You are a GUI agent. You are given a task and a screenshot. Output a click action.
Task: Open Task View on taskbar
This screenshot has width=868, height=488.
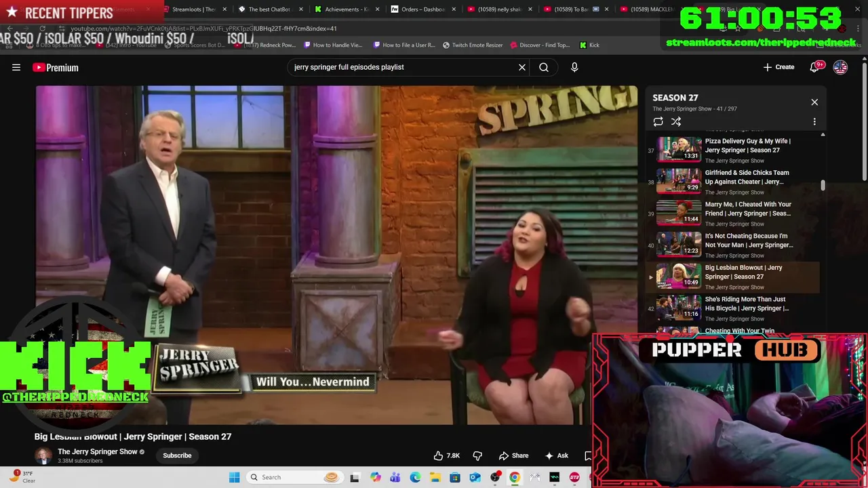click(x=355, y=477)
